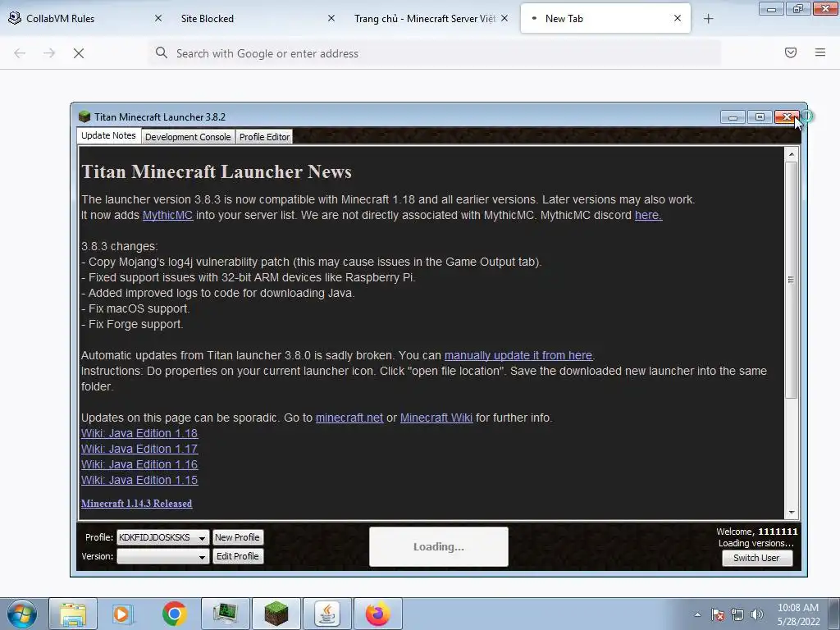The height and width of the screenshot is (630, 840).
Task: Select Java coffee cup taskbar icon
Action: [x=327, y=614]
